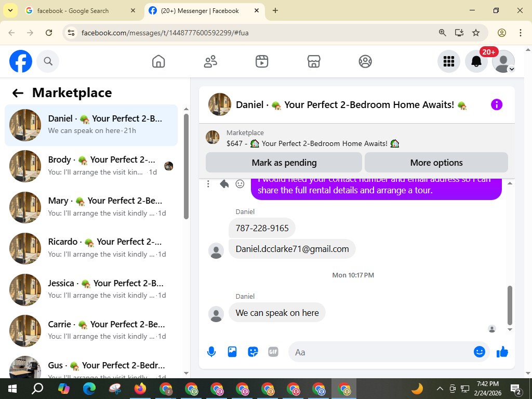Open the conversation with Daniel

91,125
